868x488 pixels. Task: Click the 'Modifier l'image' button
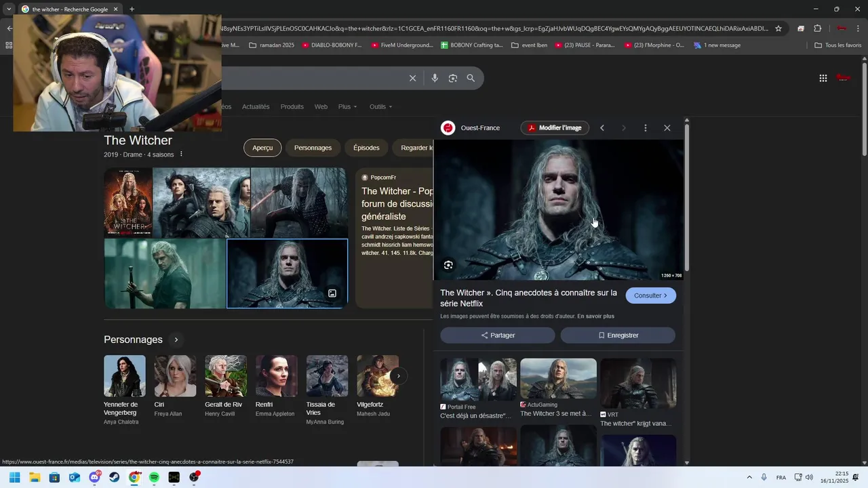pos(555,127)
